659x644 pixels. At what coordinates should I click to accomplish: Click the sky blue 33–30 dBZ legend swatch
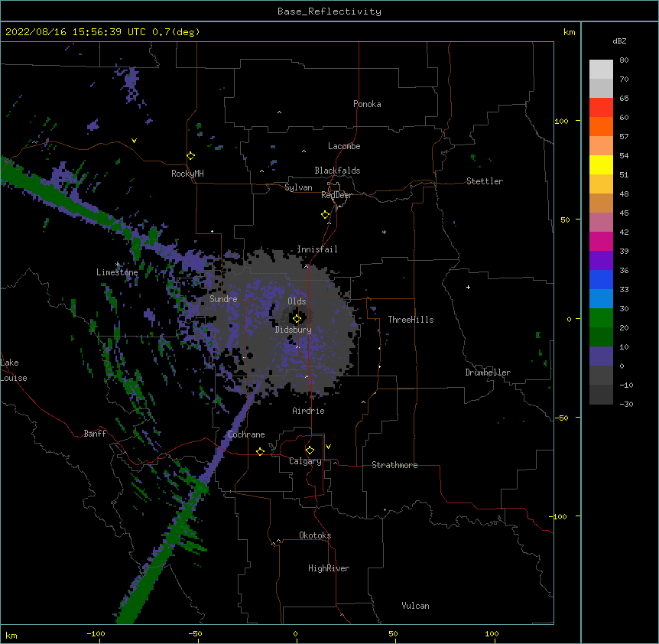pos(601,298)
